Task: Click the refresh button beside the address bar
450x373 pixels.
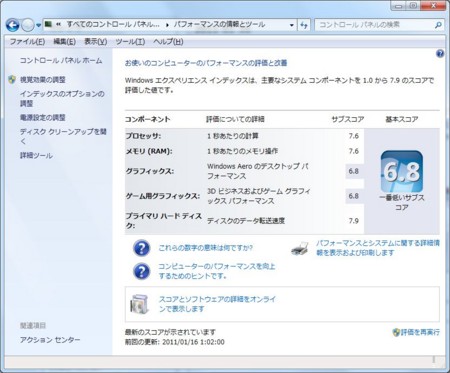Action: point(303,25)
